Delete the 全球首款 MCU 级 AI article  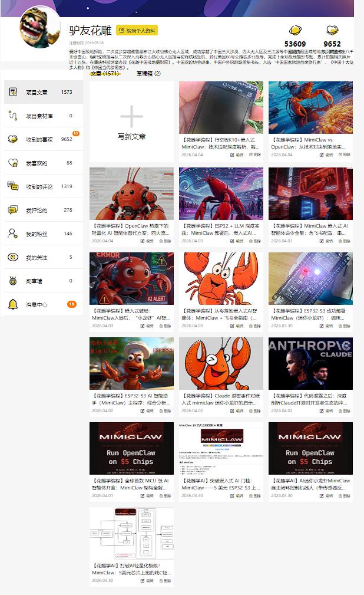tap(165, 496)
